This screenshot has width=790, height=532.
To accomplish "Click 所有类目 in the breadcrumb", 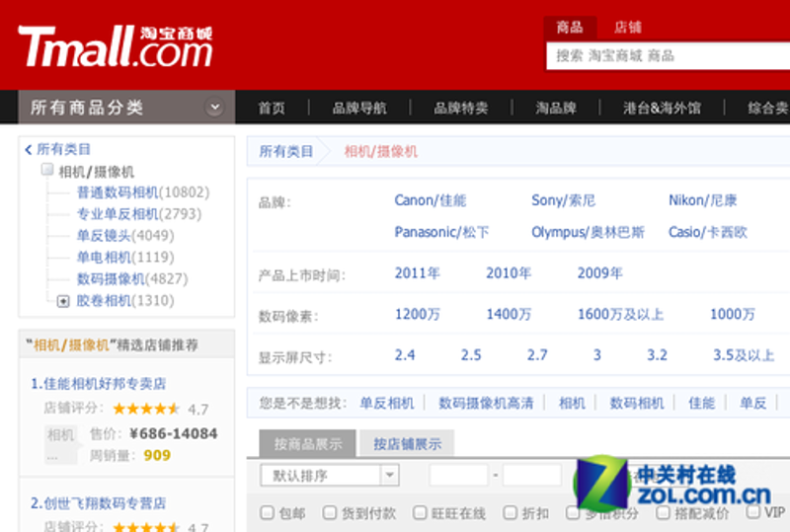I will coord(285,151).
